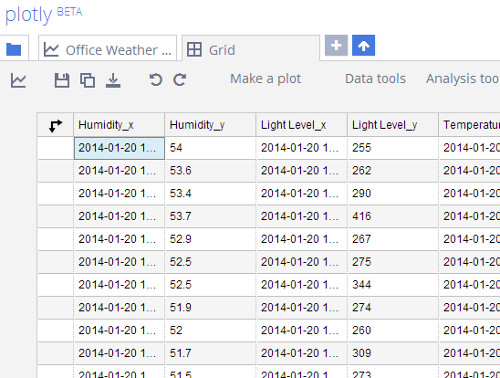Select the Grid tab
The width and height of the screenshot is (500, 378).
point(251,49)
